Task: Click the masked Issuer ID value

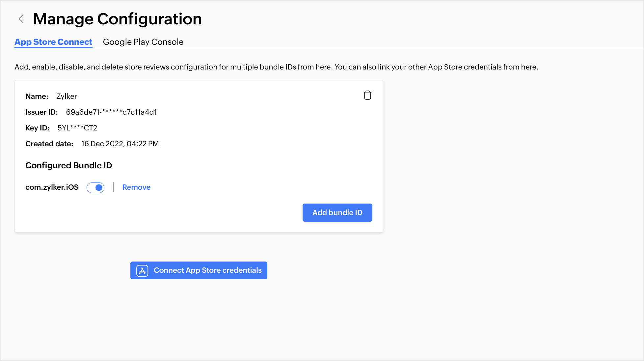Action: click(x=111, y=112)
